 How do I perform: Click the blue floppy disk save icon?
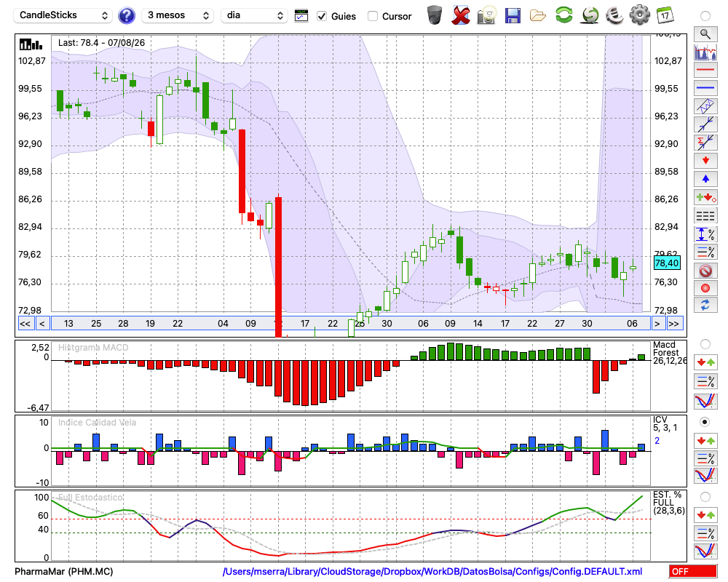click(x=513, y=16)
